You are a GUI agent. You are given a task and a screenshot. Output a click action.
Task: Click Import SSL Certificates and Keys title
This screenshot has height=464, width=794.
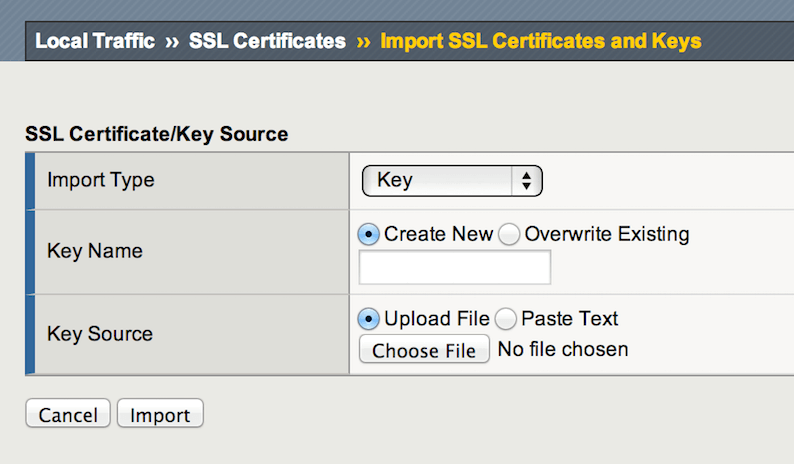[x=540, y=41]
